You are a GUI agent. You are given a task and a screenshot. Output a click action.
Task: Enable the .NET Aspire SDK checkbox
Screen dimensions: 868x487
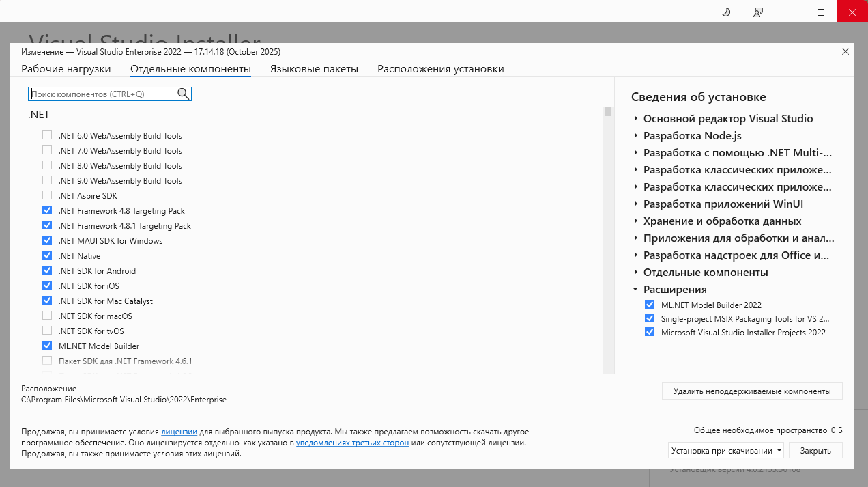[x=47, y=196]
